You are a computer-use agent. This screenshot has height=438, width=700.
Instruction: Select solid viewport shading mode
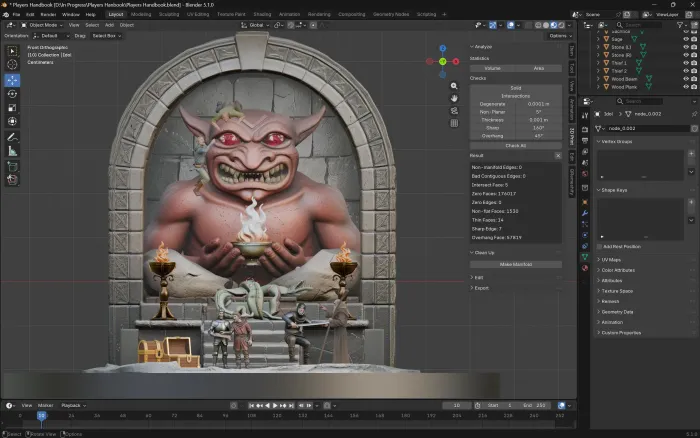click(546, 25)
